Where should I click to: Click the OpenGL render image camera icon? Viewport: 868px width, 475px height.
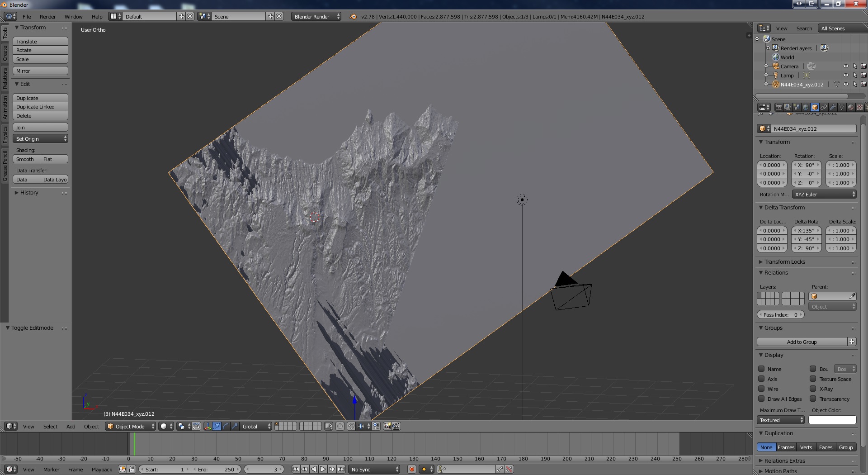coord(387,426)
